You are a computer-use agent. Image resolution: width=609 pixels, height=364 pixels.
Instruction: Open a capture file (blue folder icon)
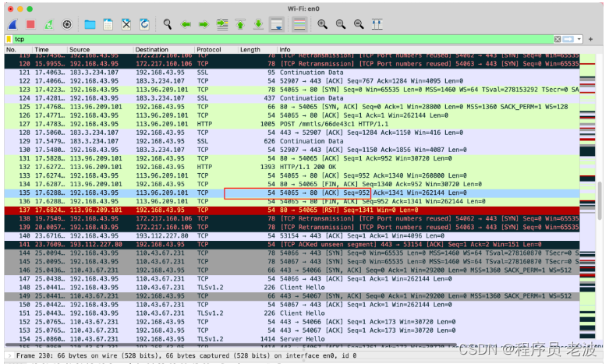(x=90, y=24)
